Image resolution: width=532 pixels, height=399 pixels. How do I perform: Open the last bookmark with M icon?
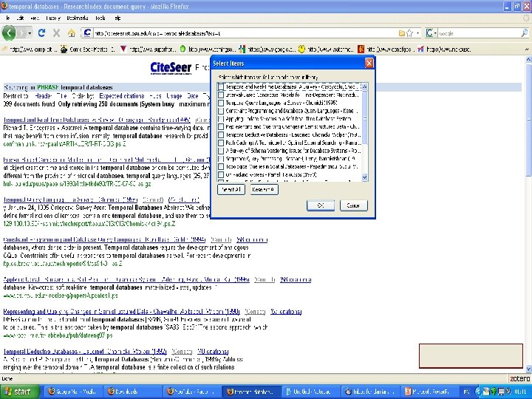[444, 50]
